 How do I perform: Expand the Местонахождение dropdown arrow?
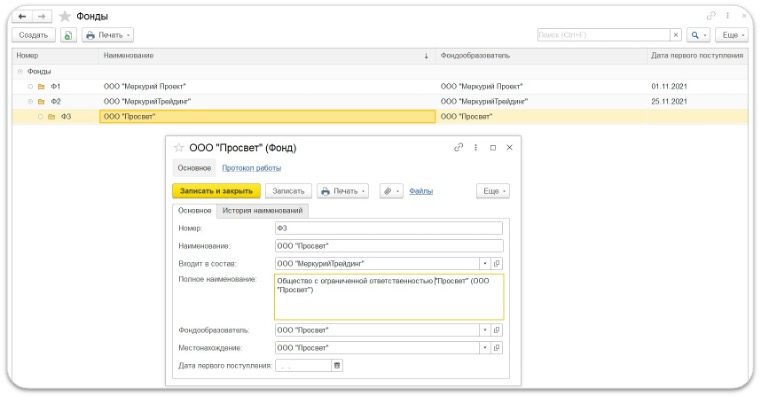coord(485,348)
